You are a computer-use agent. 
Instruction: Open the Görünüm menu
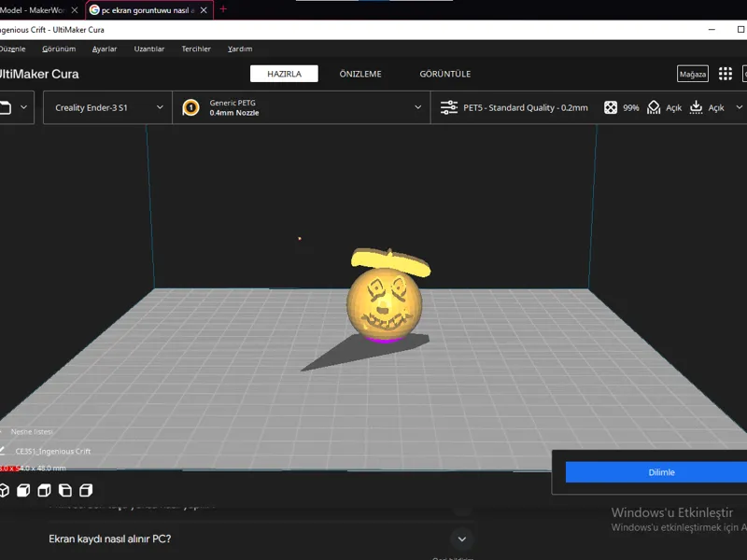point(59,49)
